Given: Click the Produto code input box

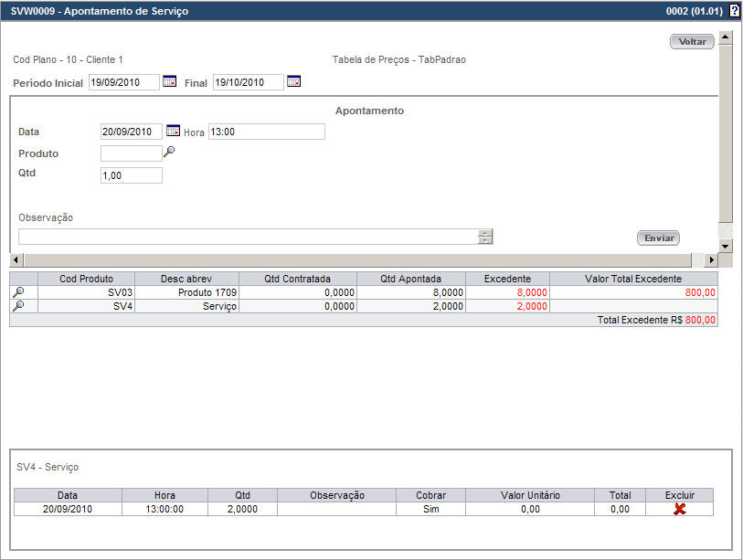Looking at the screenshot, I should tap(131, 153).
